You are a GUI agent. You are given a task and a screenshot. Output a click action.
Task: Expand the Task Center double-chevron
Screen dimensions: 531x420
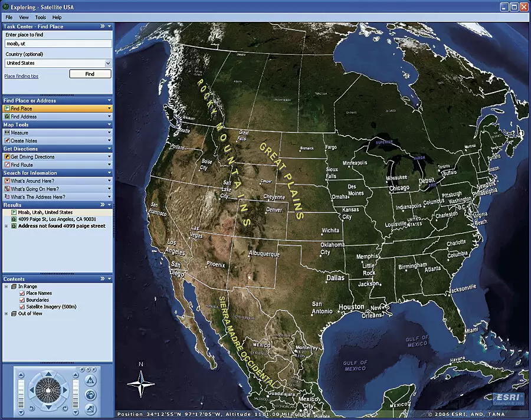click(x=102, y=26)
